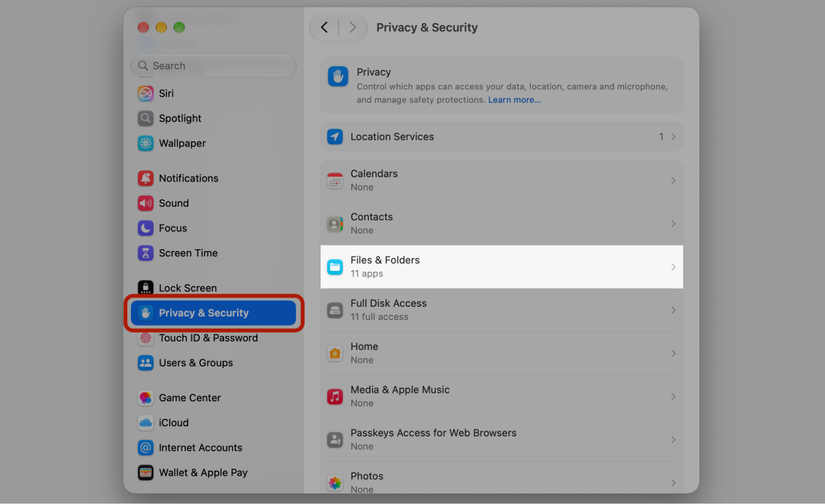
Task: Click the Privacy & Security hand icon in sidebar
Action: tap(145, 313)
